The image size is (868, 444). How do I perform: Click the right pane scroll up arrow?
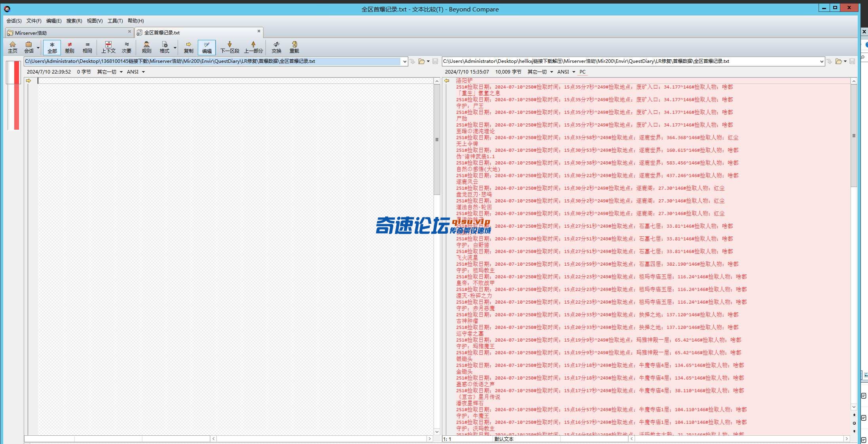pos(854,81)
